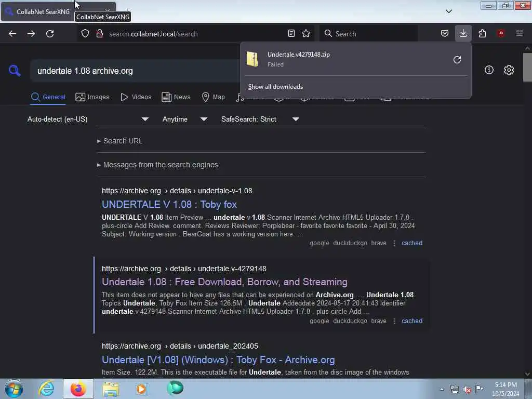Click the scrollbar down arrow
Image resolution: width=532 pixels, height=399 pixels.
click(527, 374)
